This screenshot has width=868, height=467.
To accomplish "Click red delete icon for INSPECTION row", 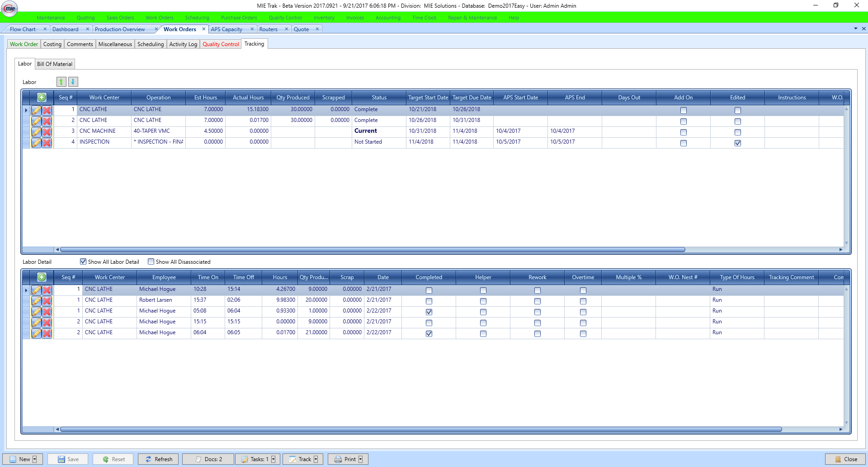I will point(47,143).
